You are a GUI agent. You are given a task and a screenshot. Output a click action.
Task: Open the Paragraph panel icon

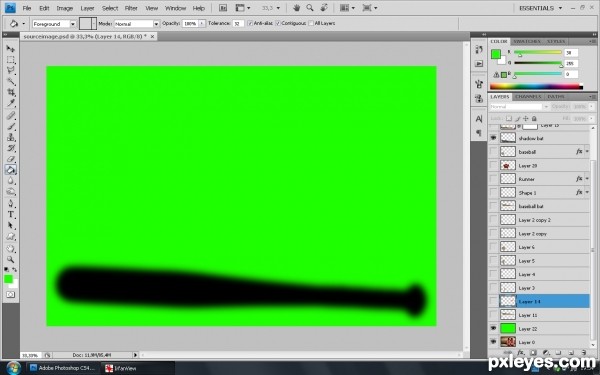pyautogui.click(x=479, y=133)
